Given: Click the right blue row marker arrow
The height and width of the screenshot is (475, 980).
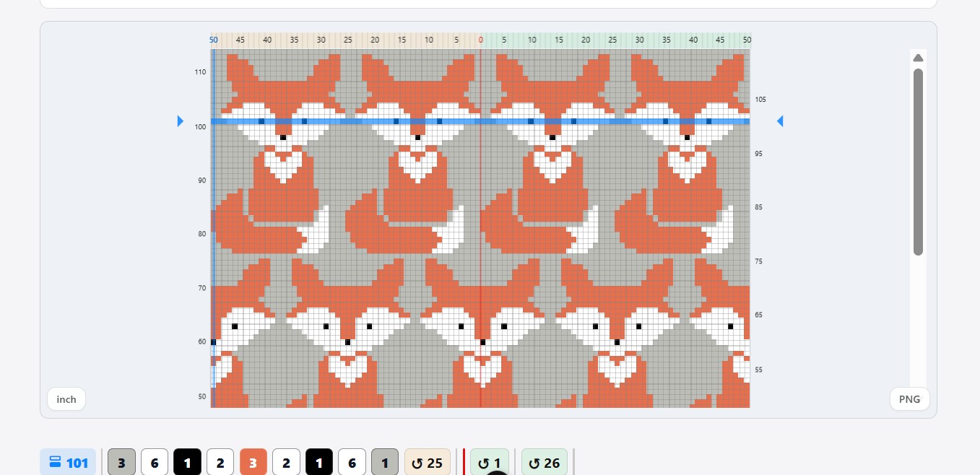Looking at the screenshot, I should point(780,121).
